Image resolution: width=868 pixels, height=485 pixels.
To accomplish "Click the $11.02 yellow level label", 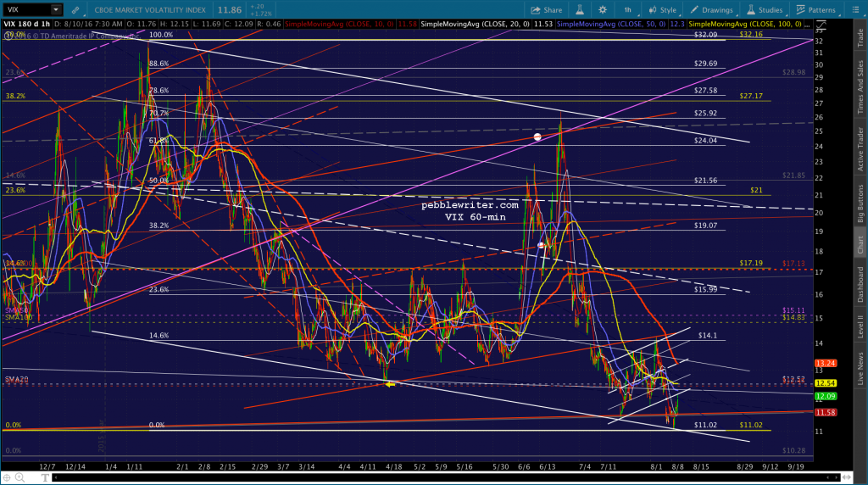I will click(x=751, y=425).
